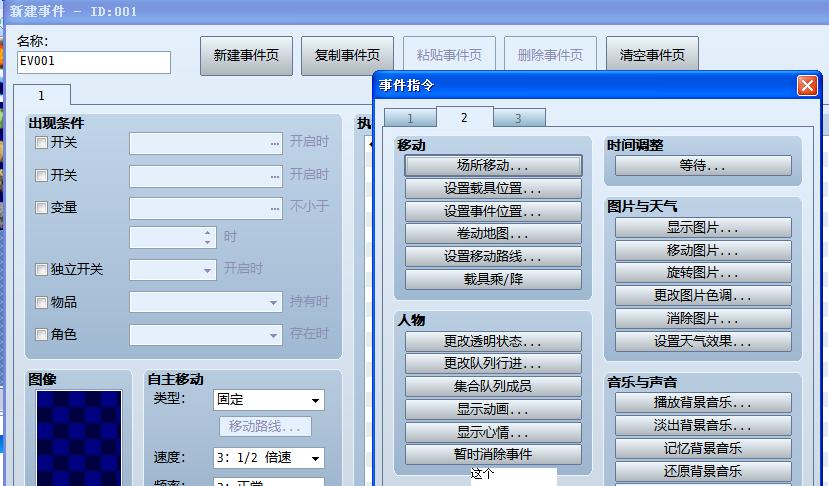Toggle the 独立开关 checkbox
The image size is (829, 486).
[41, 269]
